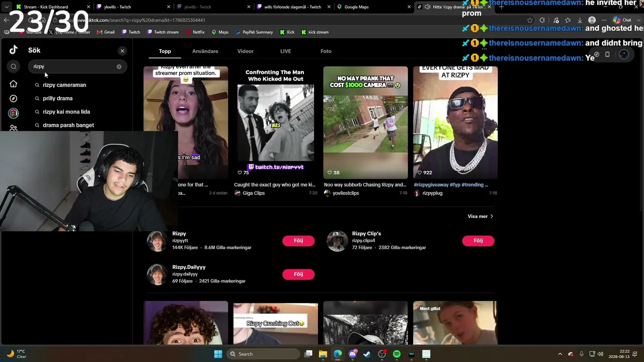Switch to the 'wills förlorade slagsmål - Twitch' tab
This screenshot has height=362, width=644.
pos(292,7)
